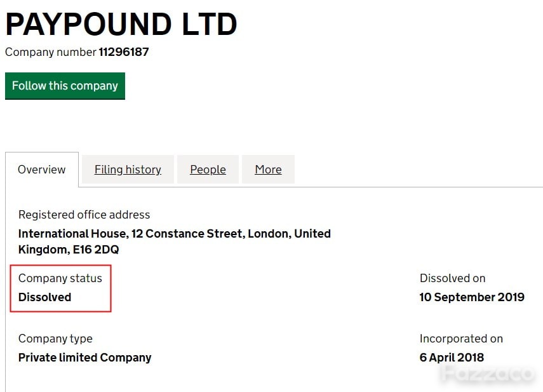Click the International House address line
This screenshot has height=392, width=543.
tap(175, 233)
